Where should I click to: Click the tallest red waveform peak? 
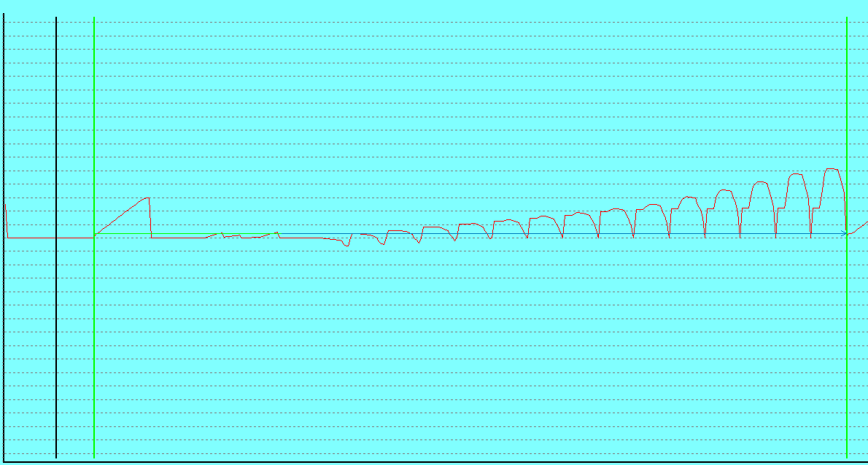(x=832, y=169)
